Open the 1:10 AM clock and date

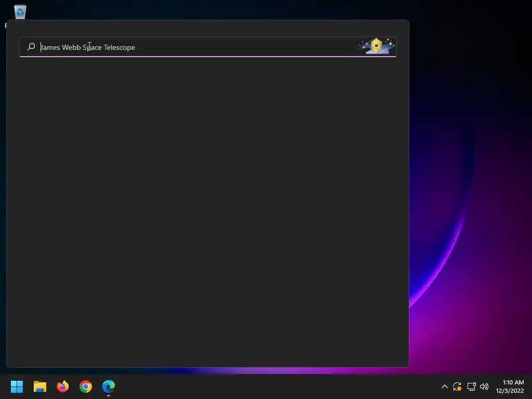tap(510, 387)
